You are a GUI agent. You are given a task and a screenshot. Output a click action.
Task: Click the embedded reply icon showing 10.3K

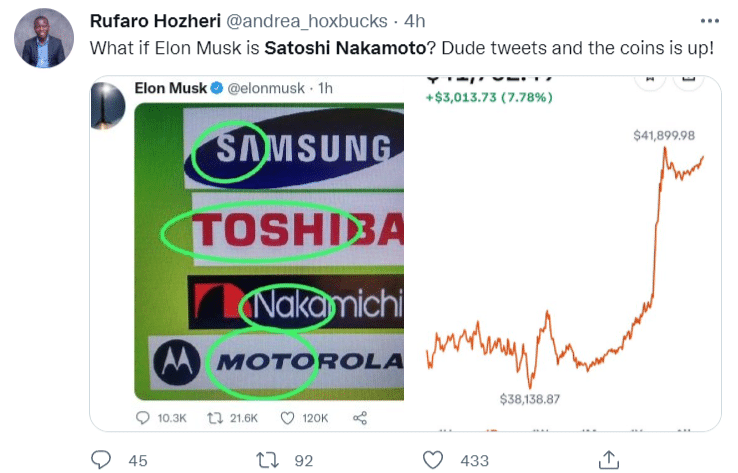144,418
